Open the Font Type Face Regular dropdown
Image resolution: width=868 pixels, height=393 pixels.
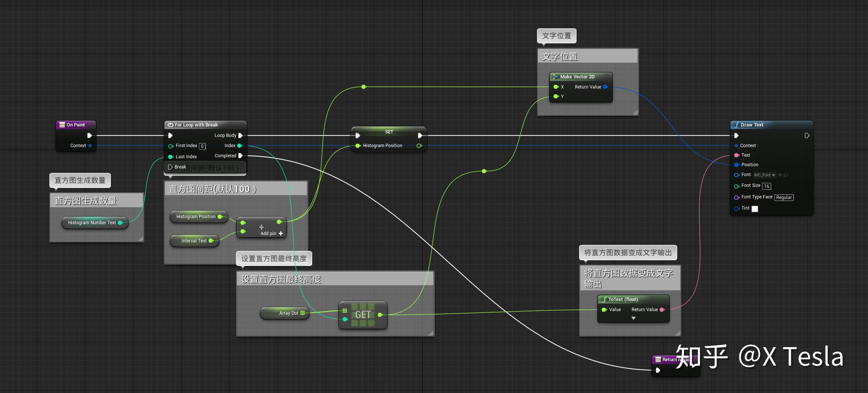click(x=784, y=197)
